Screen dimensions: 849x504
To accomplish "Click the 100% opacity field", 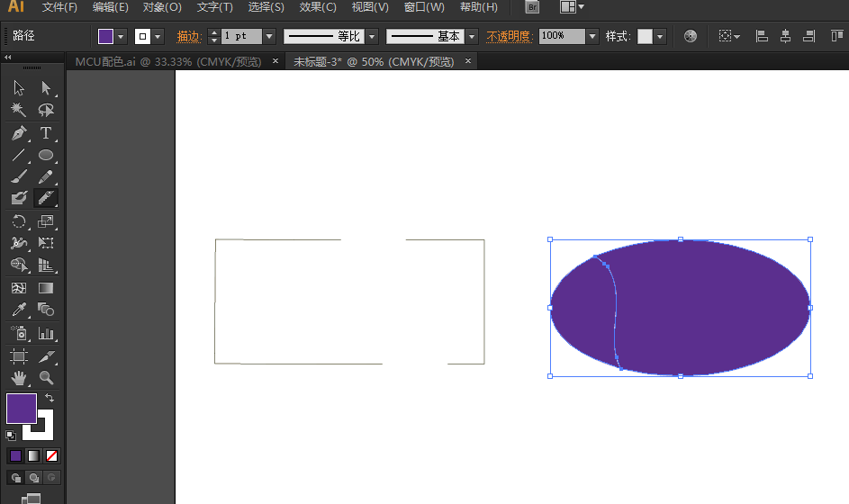I will [x=562, y=36].
